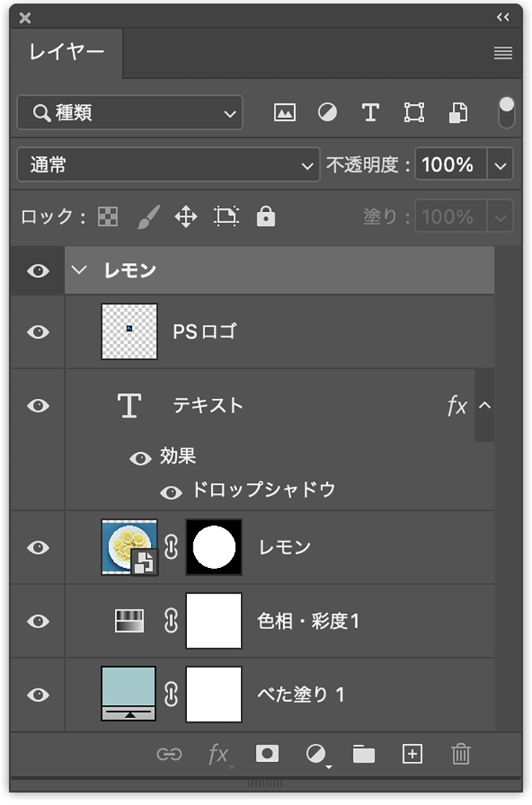532x805 pixels.
Task: Filter for adjustment layers in filter bar
Action: (327, 113)
